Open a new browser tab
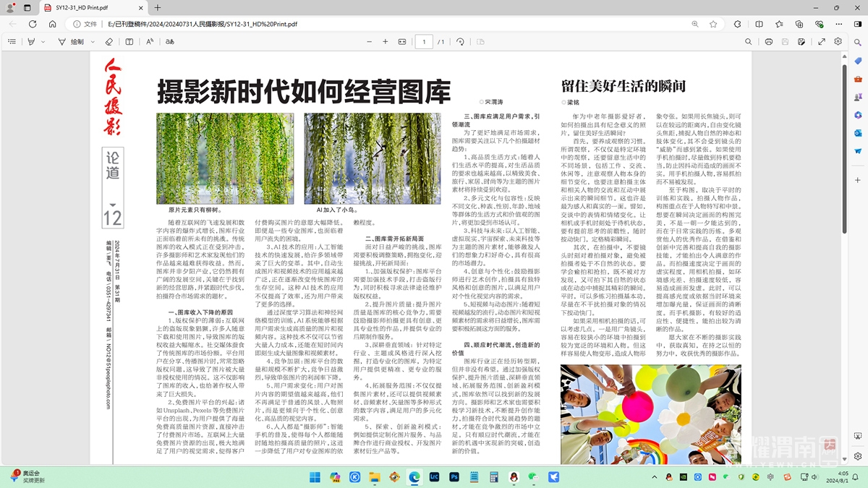The height and width of the screenshot is (488, 868). tap(158, 7)
